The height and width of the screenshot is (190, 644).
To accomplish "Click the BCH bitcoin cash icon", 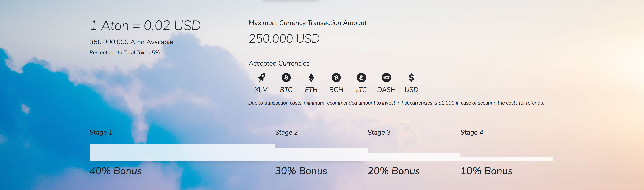I will (x=336, y=78).
